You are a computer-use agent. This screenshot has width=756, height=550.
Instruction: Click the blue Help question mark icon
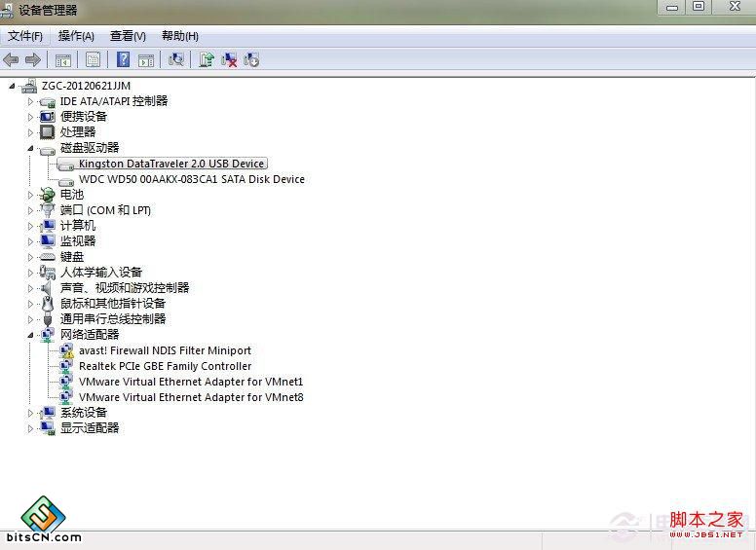coord(124,59)
